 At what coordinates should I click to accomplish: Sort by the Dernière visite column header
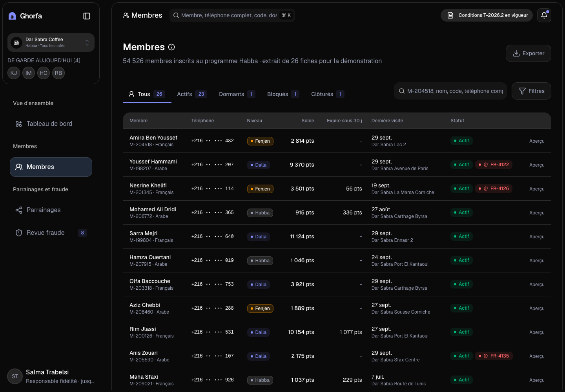click(x=387, y=121)
